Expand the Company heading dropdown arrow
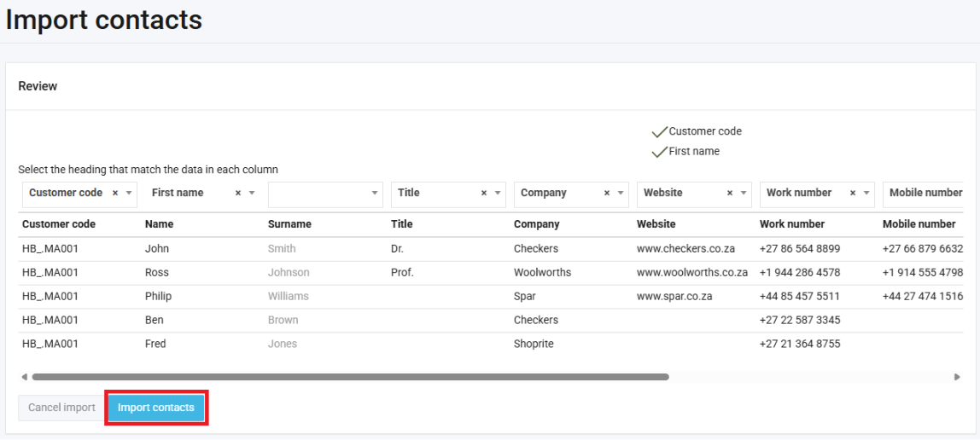 click(x=621, y=194)
